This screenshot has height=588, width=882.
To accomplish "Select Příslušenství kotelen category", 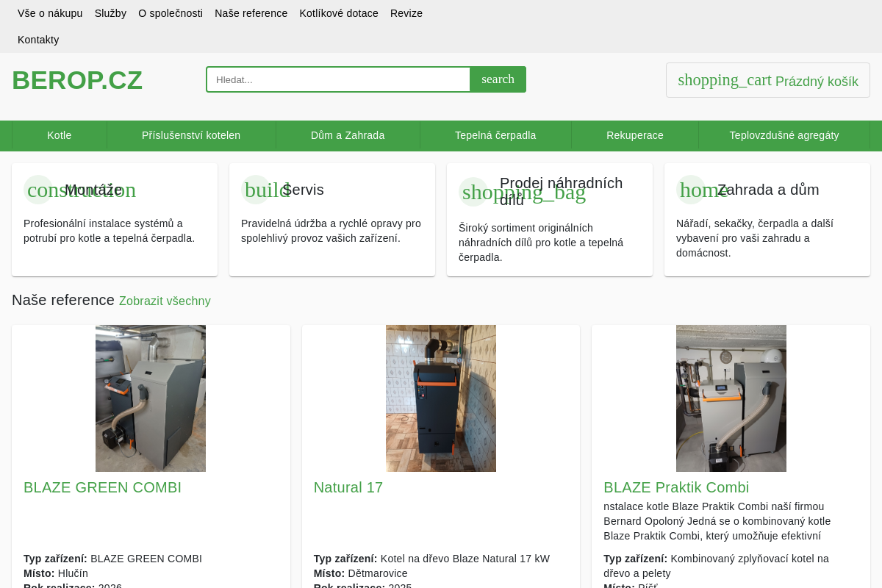I will click(191, 135).
